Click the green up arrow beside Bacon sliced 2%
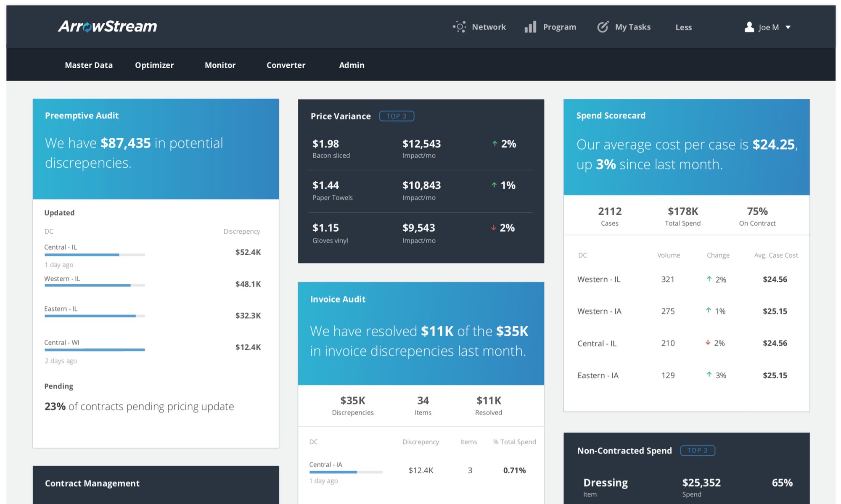The width and height of the screenshot is (841, 504). coord(495,144)
